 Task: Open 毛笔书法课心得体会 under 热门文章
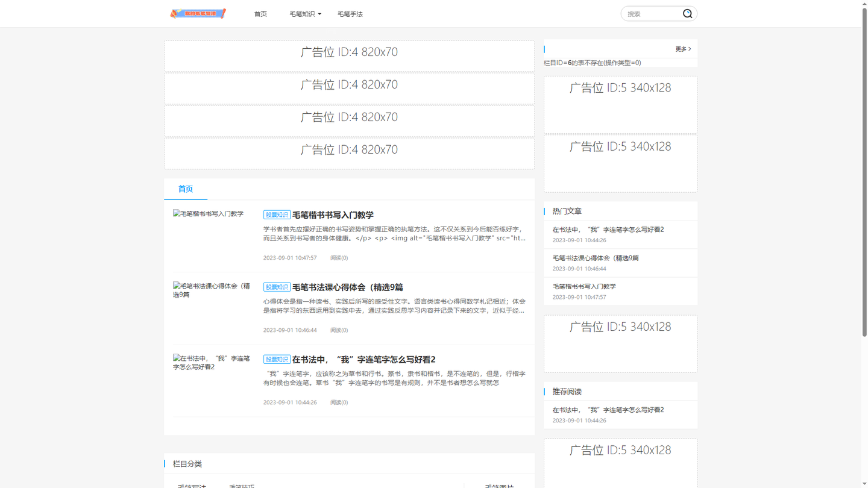596,258
